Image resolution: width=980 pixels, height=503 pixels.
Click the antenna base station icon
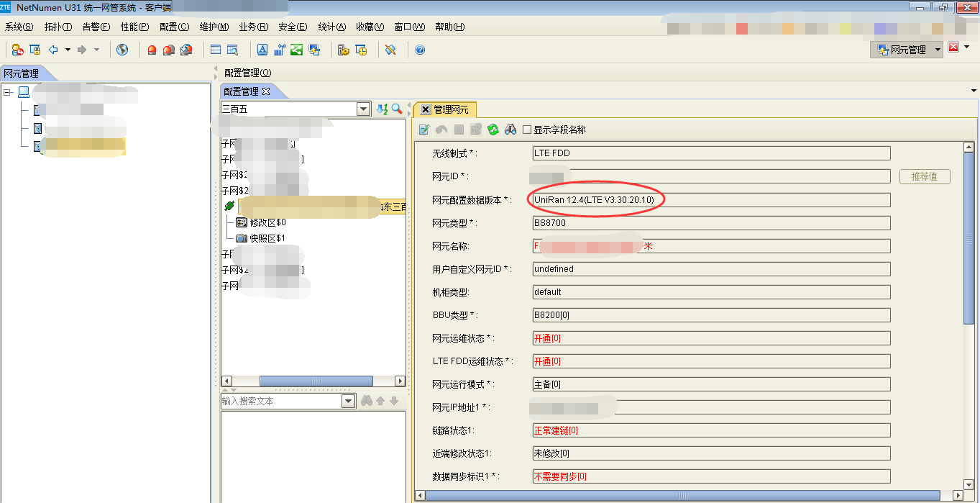click(x=279, y=50)
